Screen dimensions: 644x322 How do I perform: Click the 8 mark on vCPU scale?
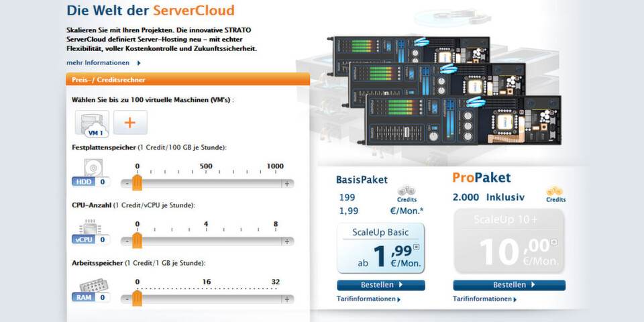pos(276,224)
